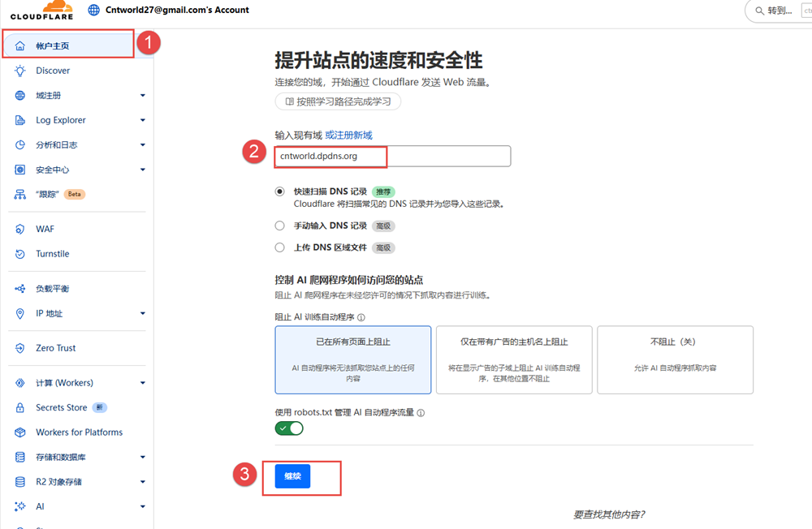812x529 pixels.
Task: Click info icon next to robots.txt label
Action: 421,412
